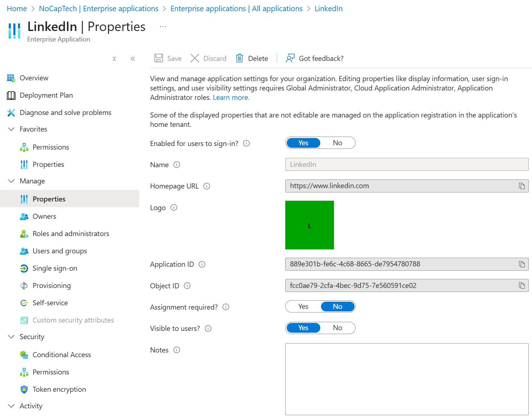Show info tooltip for Application ID
Image resolution: width=532 pixels, height=417 pixels.
point(202,265)
